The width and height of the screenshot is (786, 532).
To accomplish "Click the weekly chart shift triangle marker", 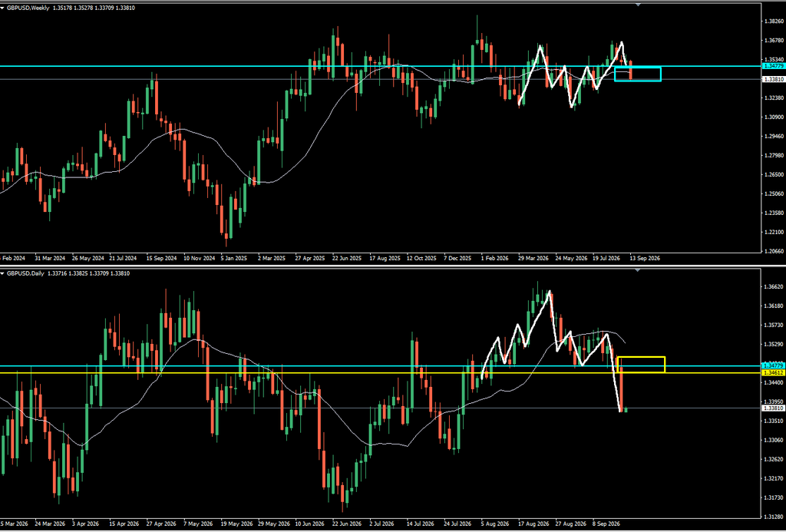I will [638, 5].
